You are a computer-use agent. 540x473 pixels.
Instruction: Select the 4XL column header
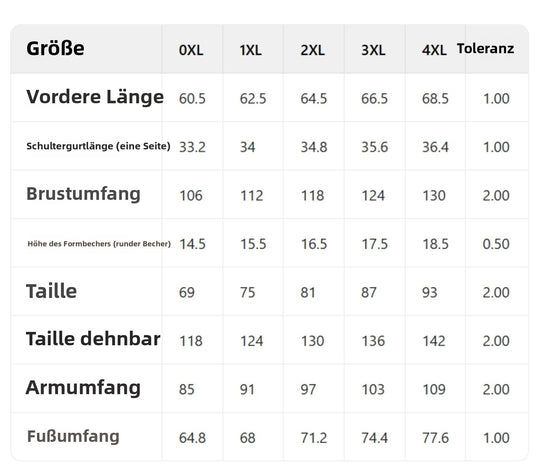(x=434, y=50)
